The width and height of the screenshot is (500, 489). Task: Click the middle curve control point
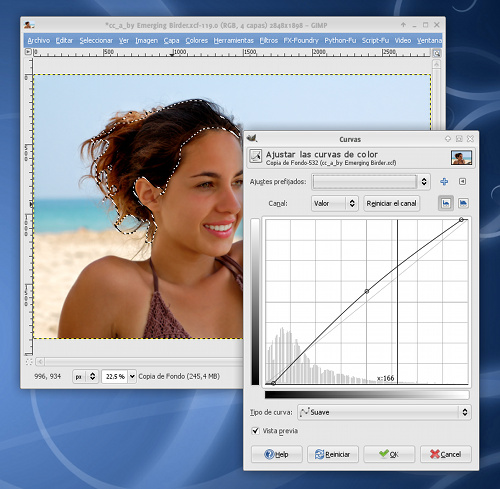point(367,291)
